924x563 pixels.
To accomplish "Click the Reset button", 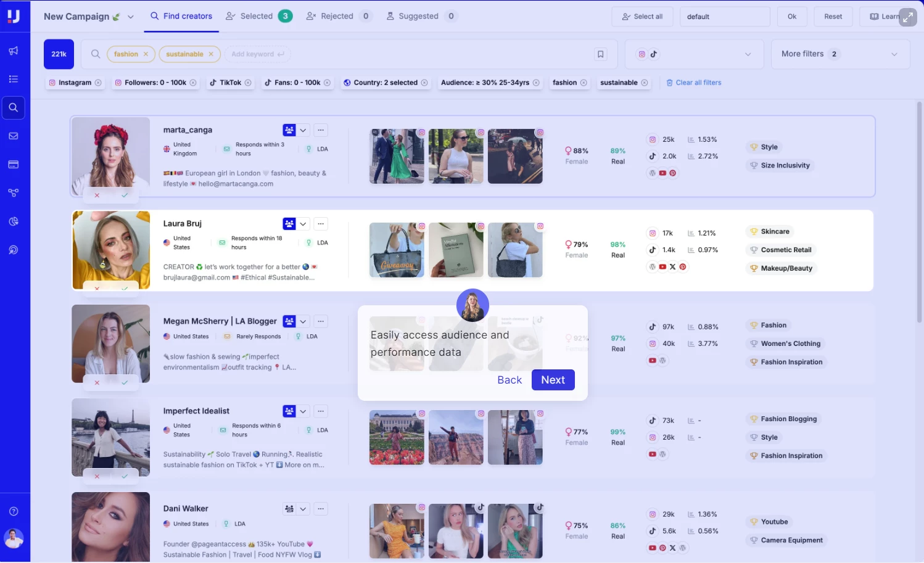I will click(x=833, y=17).
